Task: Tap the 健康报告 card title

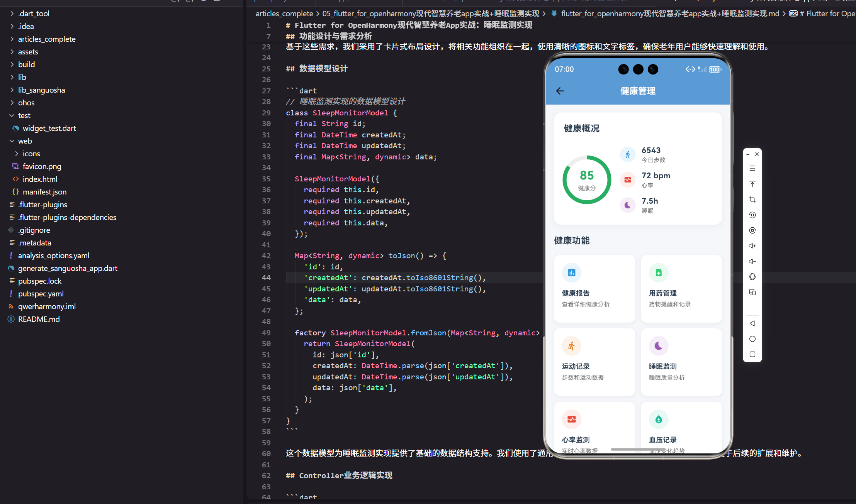Action: point(576,293)
